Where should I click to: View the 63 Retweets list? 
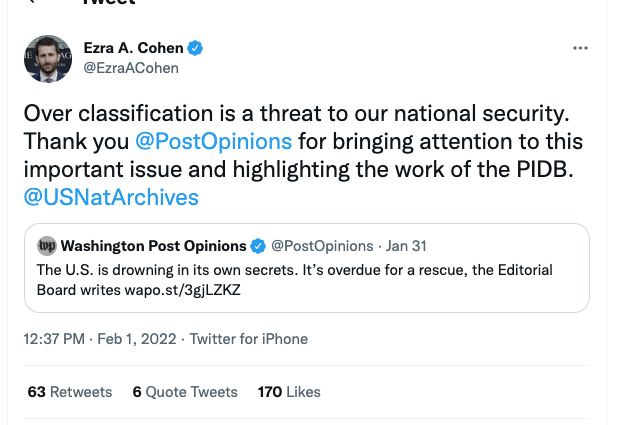[70, 392]
